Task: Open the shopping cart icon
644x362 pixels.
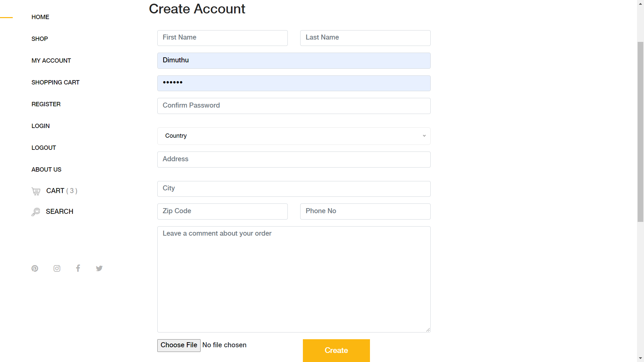Action: (x=36, y=191)
